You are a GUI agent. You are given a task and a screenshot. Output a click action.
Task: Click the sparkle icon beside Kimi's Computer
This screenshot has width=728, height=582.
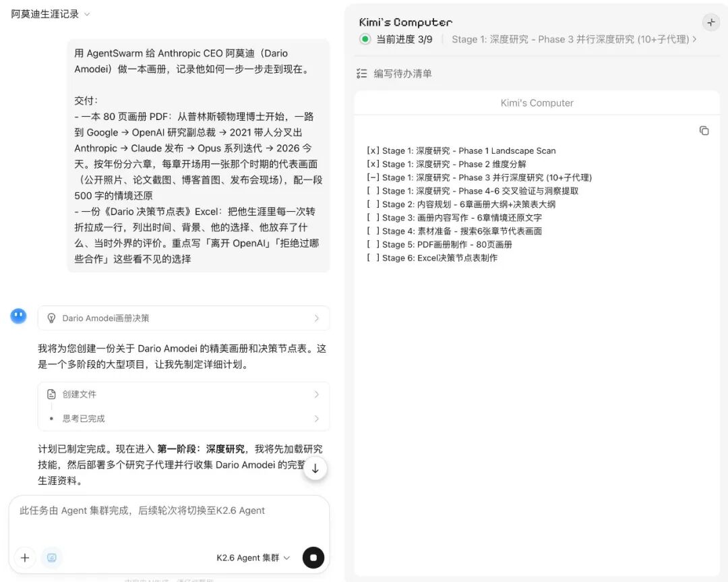(710, 22)
